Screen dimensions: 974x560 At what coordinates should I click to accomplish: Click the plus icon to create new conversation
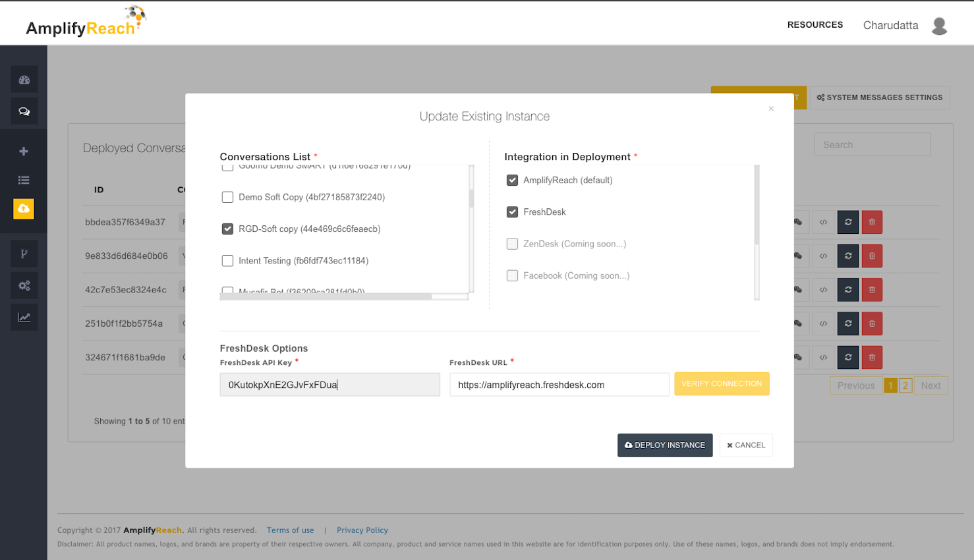point(24,150)
